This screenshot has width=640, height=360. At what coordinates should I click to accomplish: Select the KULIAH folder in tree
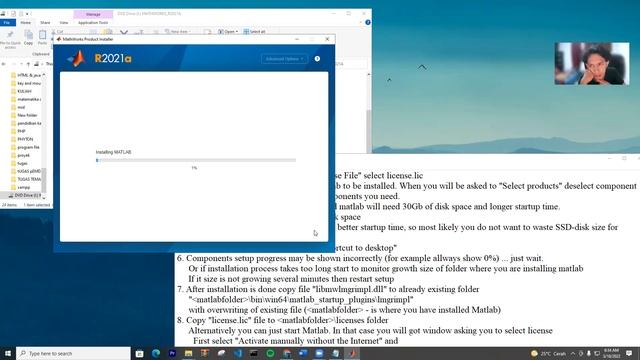click(x=21, y=91)
